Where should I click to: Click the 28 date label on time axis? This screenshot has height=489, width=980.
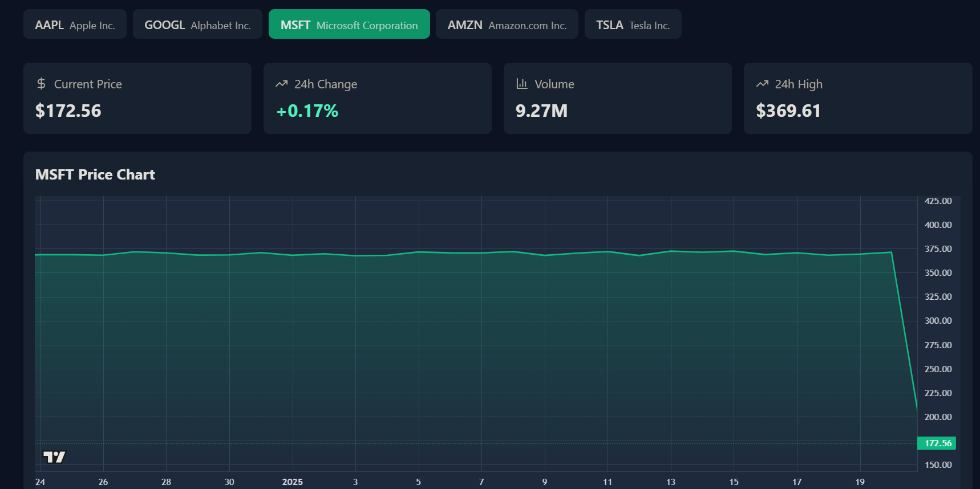click(166, 482)
